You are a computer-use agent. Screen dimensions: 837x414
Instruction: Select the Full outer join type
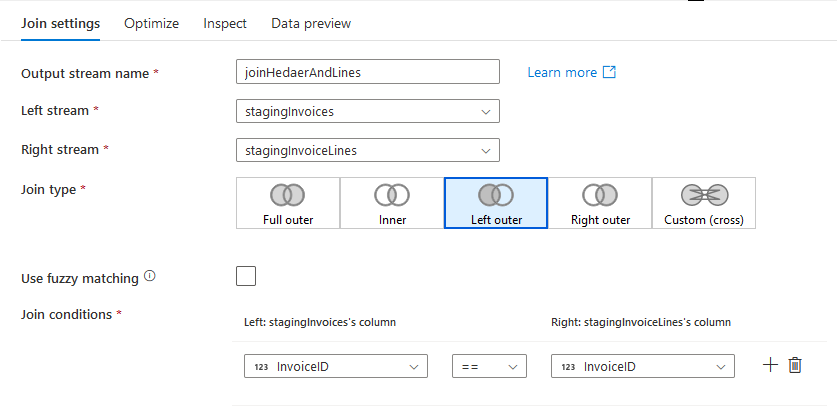[288, 203]
